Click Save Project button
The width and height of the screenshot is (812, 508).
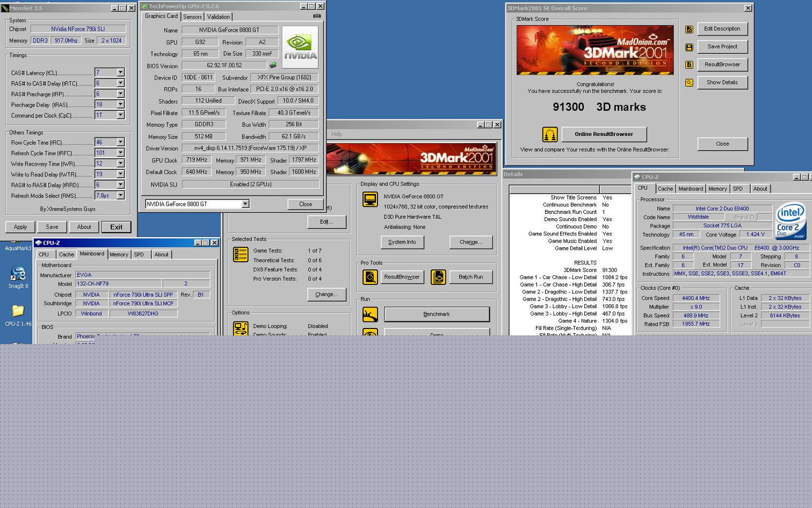click(x=722, y=46)
